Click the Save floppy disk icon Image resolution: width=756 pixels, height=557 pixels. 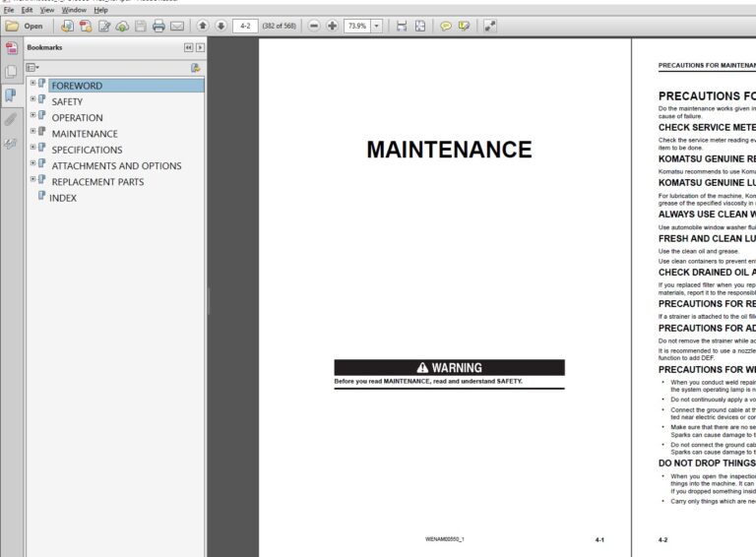(x=141, y=26)
